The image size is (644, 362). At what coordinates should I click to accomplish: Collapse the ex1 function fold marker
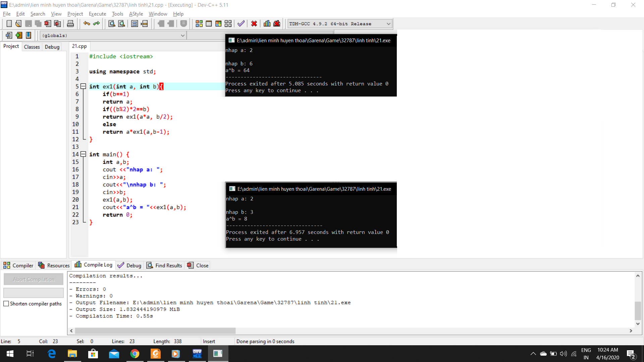83,86
